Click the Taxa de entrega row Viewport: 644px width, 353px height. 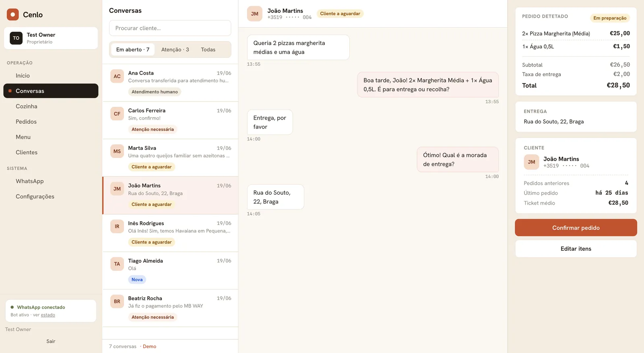point(576,74)
